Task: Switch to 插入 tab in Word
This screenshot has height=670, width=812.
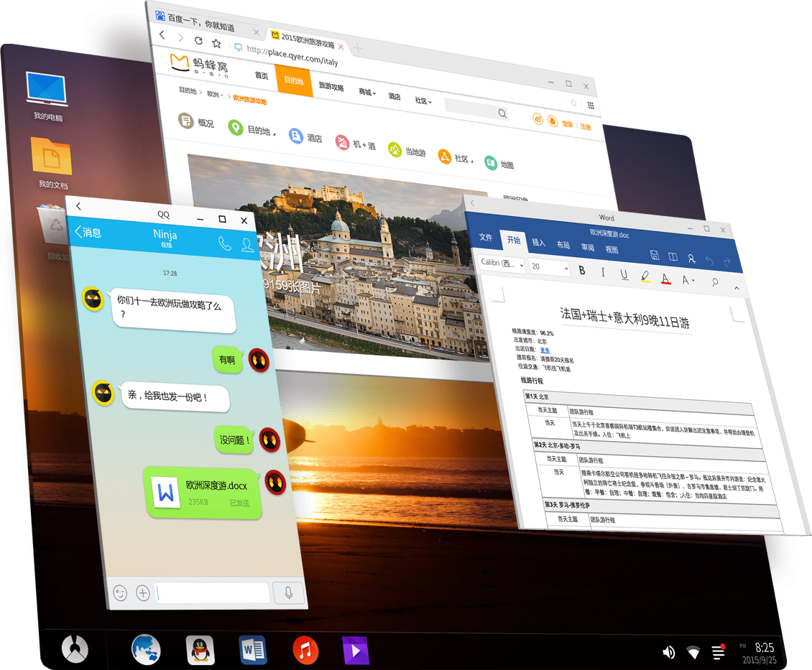Action: [538, 242]
